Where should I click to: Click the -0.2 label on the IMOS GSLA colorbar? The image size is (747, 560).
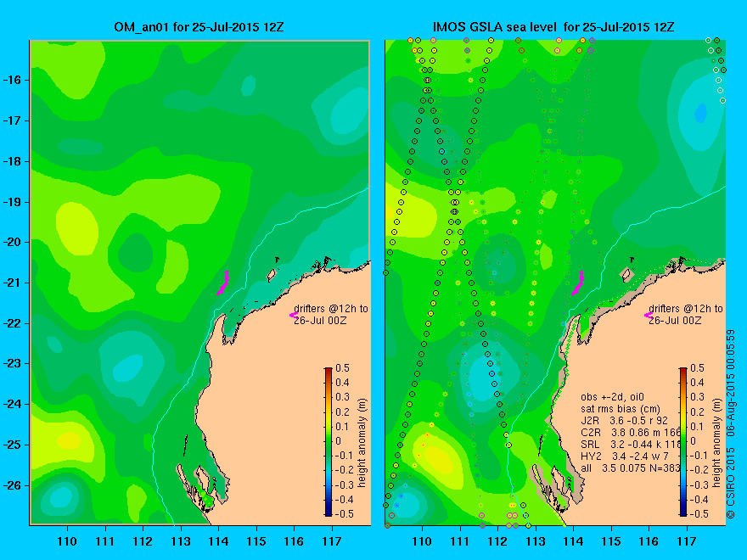tap(699, 470)
